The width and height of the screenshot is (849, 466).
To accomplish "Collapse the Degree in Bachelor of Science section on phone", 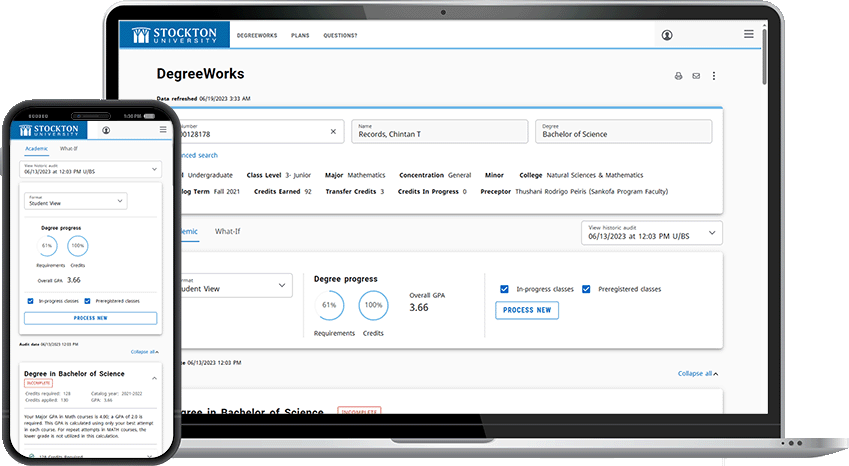I will point(154,378).
